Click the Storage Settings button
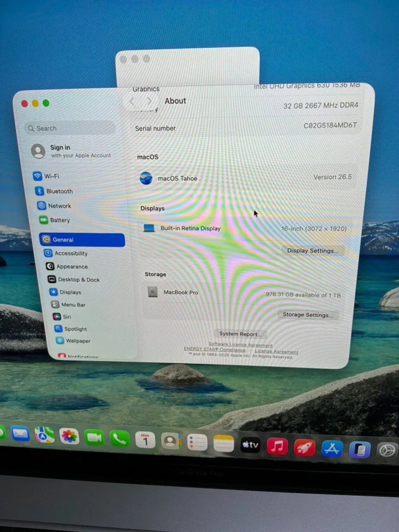Viewport: 399px width, 532px height. 308,315
